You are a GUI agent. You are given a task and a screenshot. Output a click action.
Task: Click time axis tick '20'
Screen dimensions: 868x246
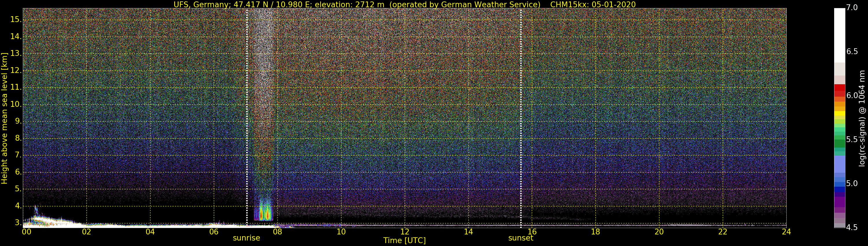point(659,232)
